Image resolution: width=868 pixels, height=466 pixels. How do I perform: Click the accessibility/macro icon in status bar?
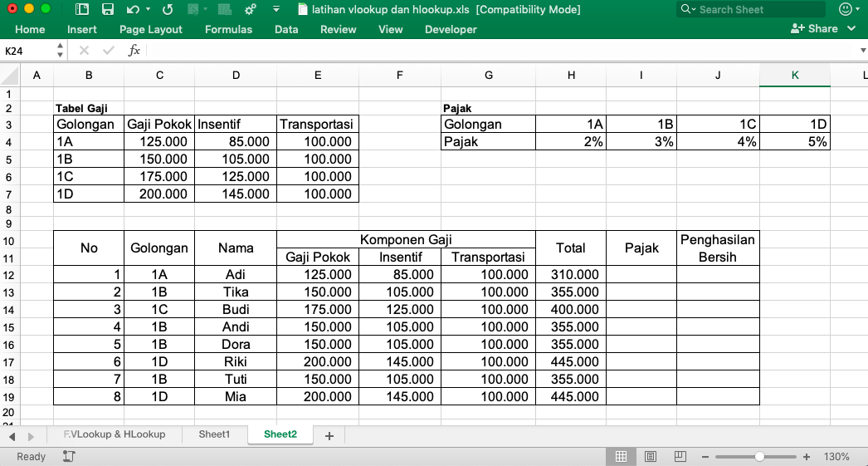click(69, 456)
